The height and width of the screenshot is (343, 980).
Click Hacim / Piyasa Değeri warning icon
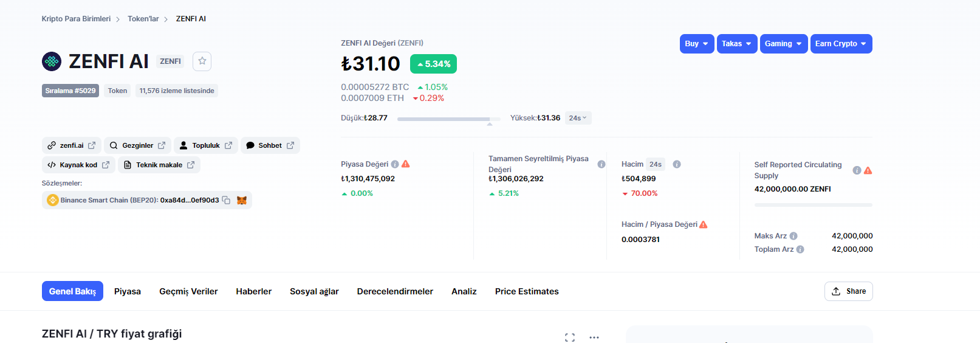(704, 224)
